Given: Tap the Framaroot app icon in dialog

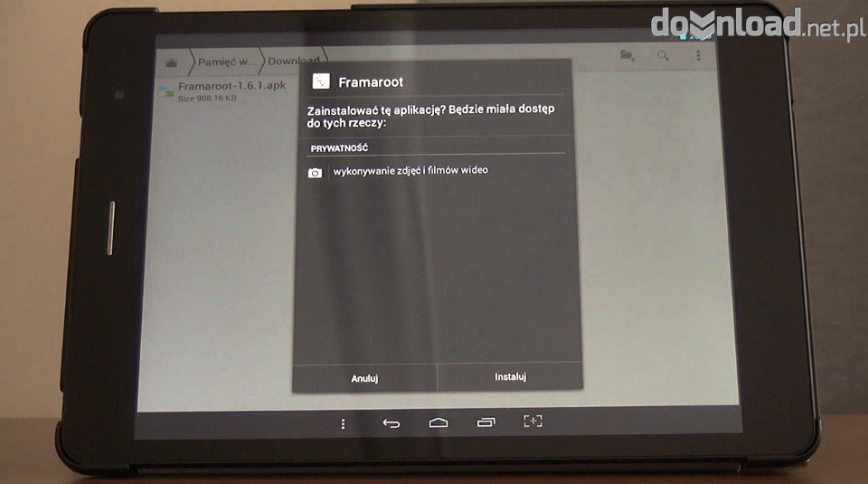Looking at the screenshot, I should pyautogui.click(x=320, y=81).
